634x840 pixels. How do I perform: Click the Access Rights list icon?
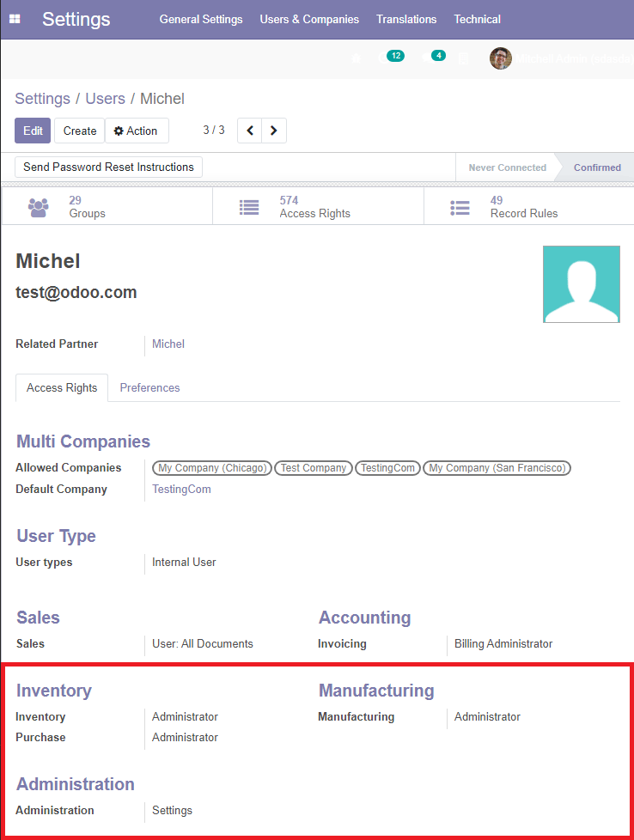click(x=249, y=207)
